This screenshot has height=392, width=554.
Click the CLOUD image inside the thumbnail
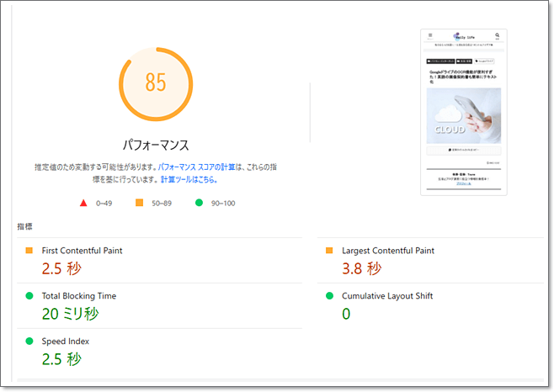pos(464,116)
